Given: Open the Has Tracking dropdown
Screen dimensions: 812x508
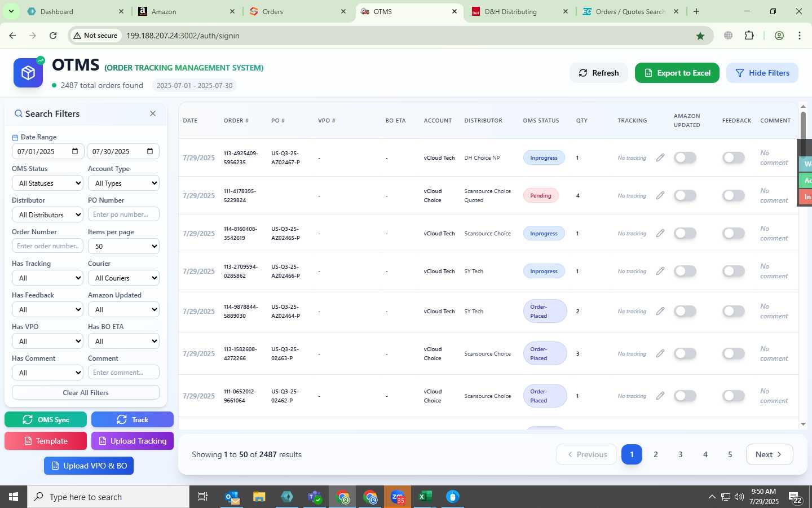Looking at the screenshot, I should 47,278.
